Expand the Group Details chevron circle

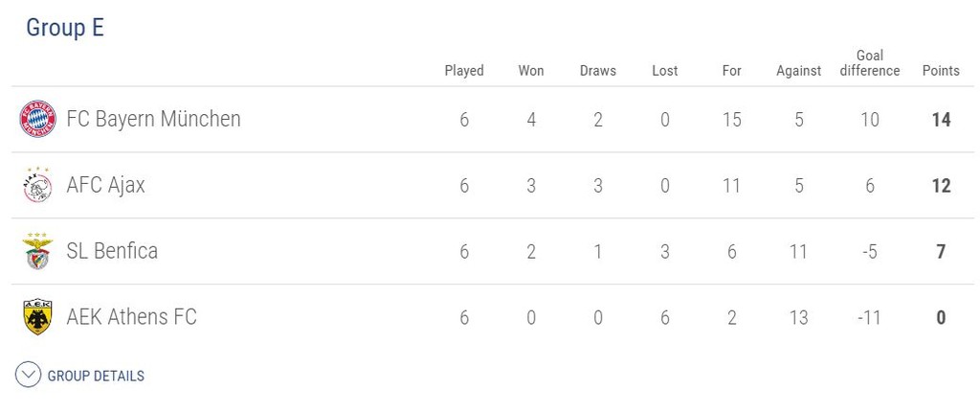[28, 375]
